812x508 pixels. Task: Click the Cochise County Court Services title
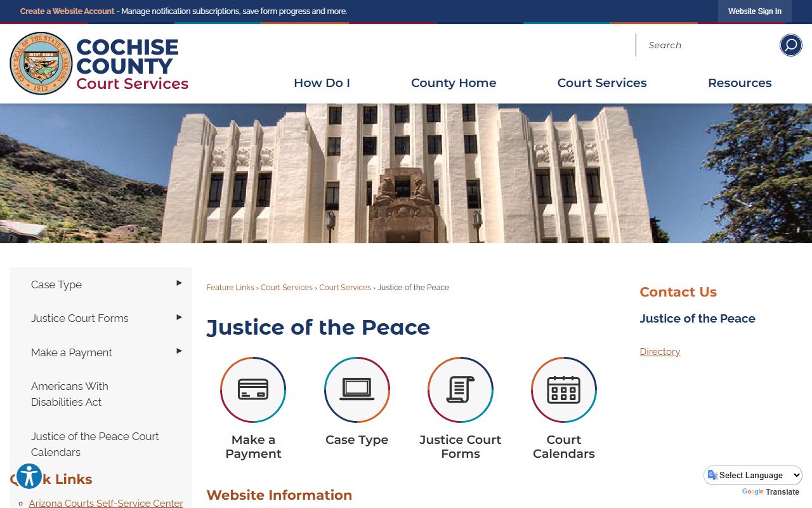(132, 65)
